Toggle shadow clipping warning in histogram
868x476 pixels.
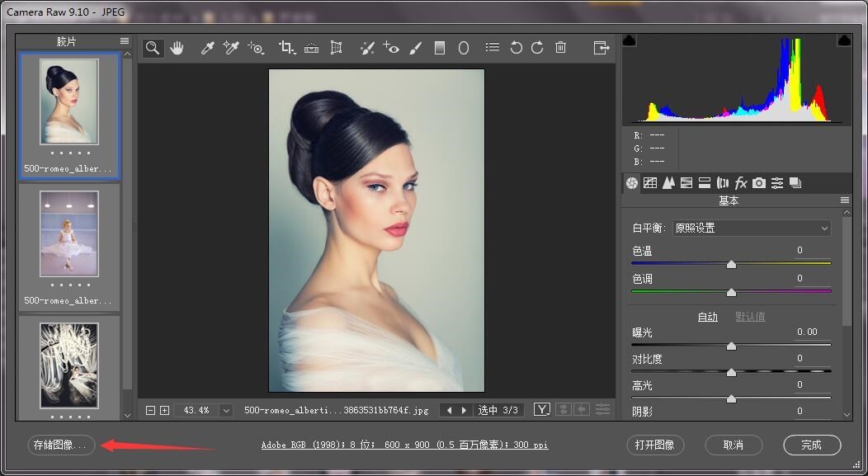coord(629,40)
